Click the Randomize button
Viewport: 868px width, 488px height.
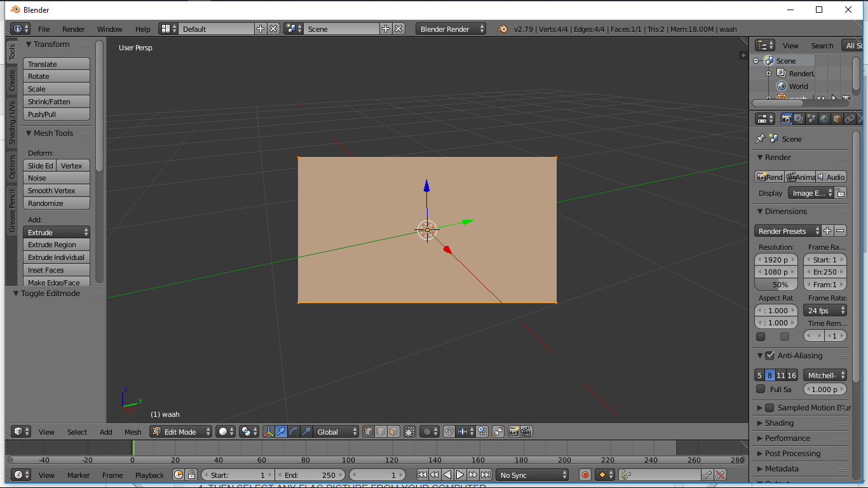tap(57, 203)
